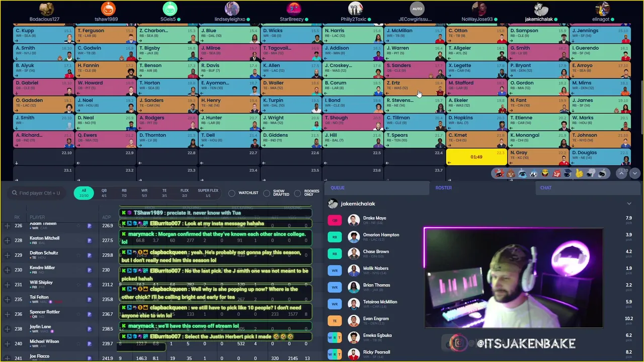The image size is (644, 362).
Task: Open the C. Kupp draft board card
Action: coord(44,35)
